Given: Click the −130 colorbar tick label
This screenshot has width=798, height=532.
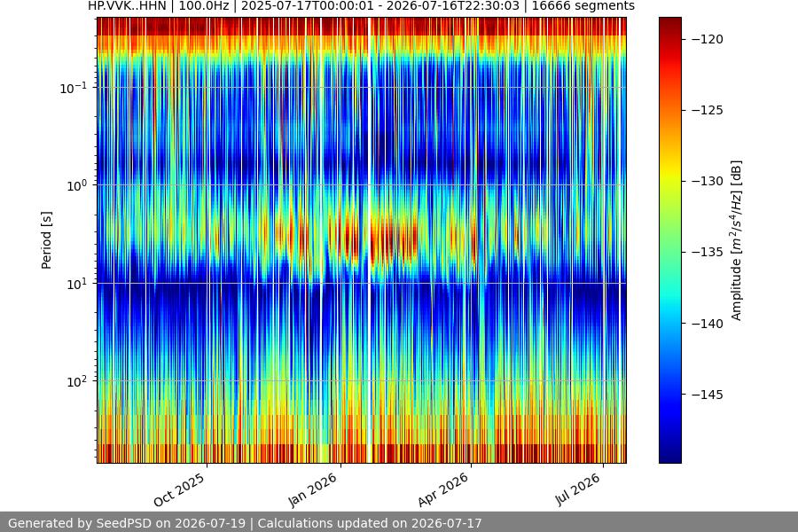Looking at the screenshot, I should [x=708, y=181].
